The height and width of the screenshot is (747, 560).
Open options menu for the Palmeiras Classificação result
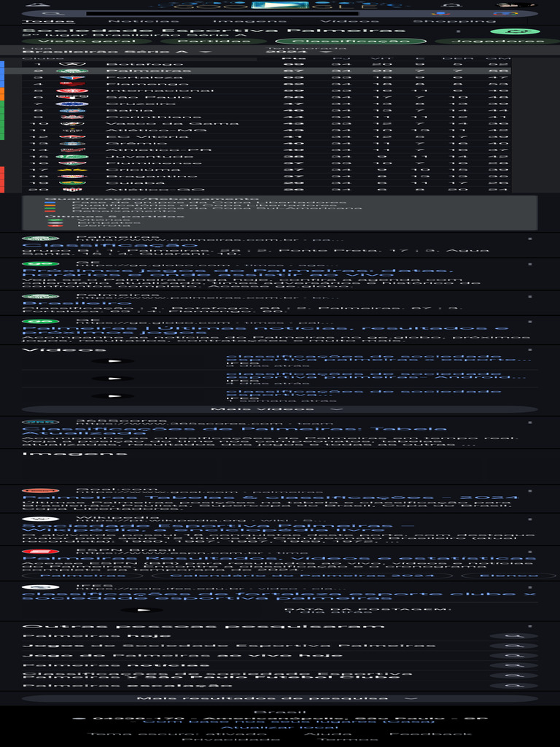click(x=530, y=239)
